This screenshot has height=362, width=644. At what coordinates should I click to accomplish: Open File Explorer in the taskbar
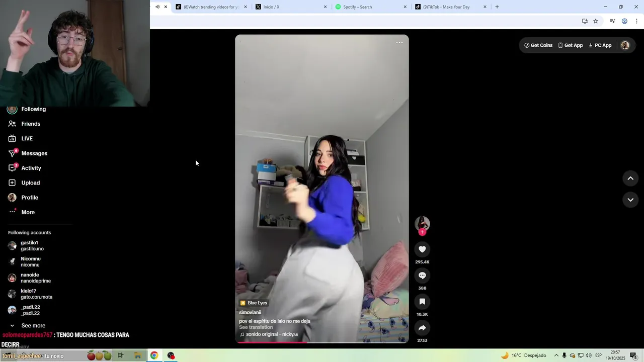click(137, 355)
